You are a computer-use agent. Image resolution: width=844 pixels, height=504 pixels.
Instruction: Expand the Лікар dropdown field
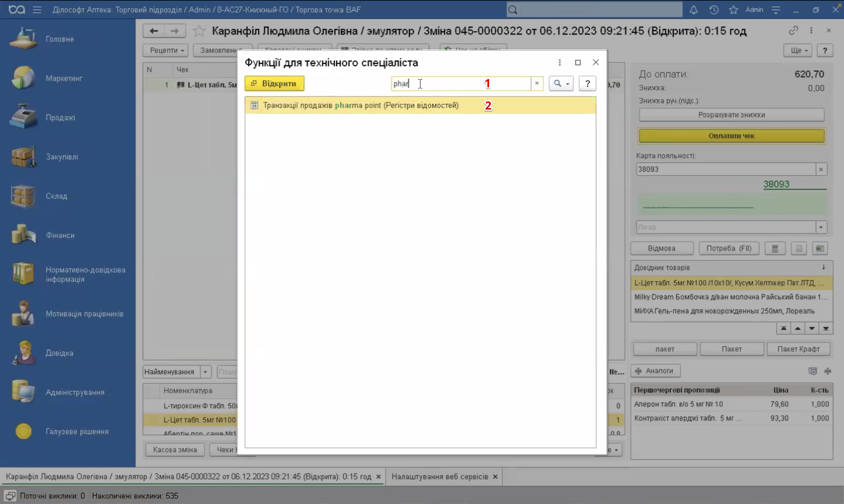[x=821, y=227]
